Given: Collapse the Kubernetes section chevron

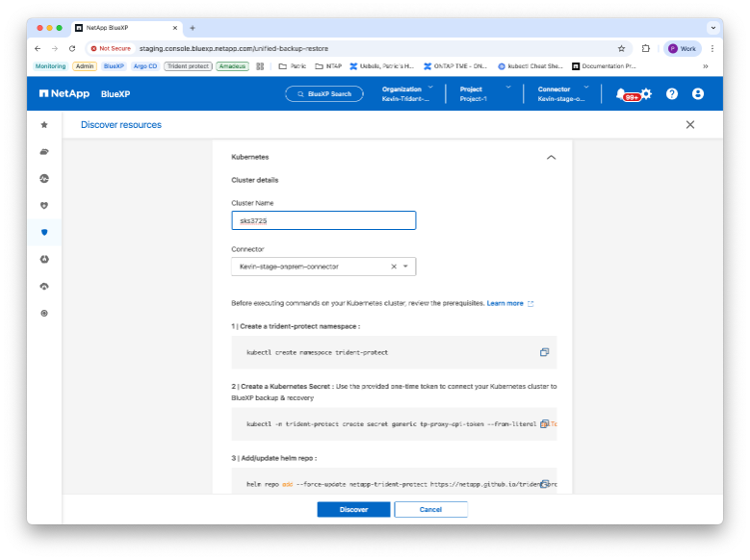Looking at the screenshot, I should click(551, 158).
